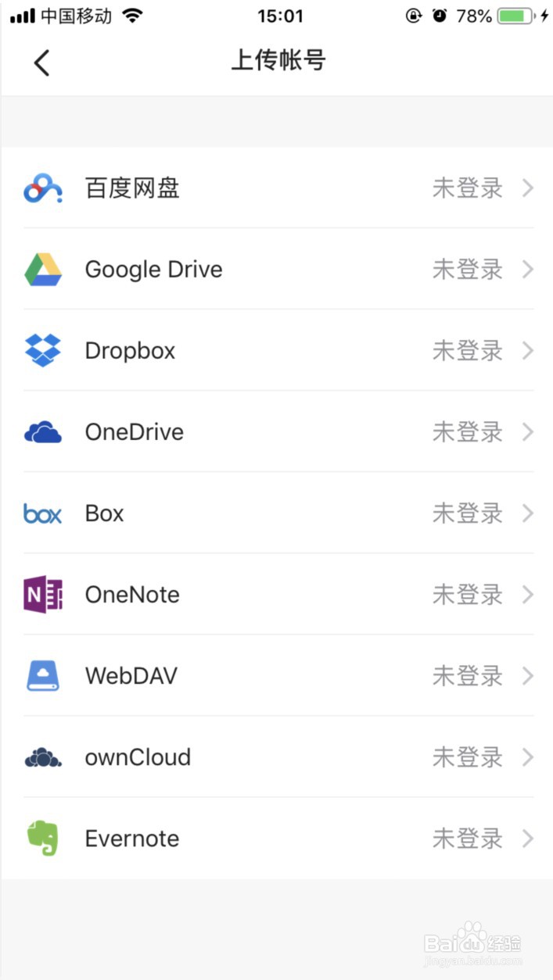The image size is (553, 980).
Task: Tap the Google Drive triangle icon
Action: point(43,270)
